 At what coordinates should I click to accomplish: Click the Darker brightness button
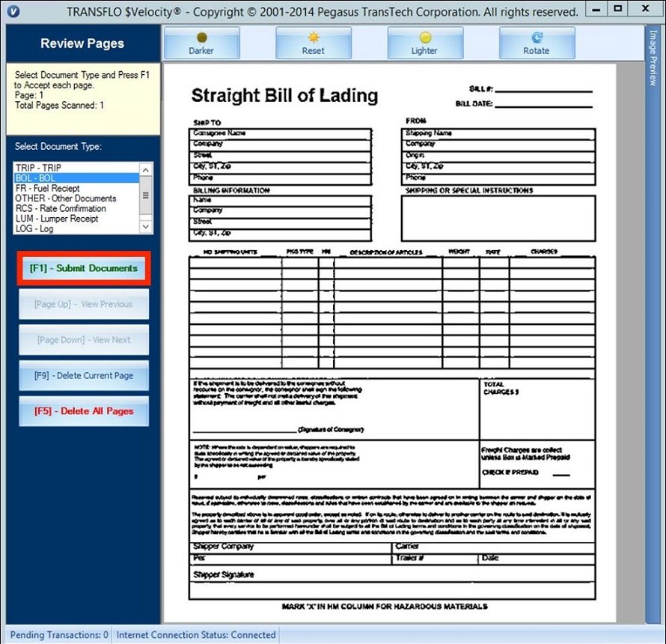tap(202, 43)
